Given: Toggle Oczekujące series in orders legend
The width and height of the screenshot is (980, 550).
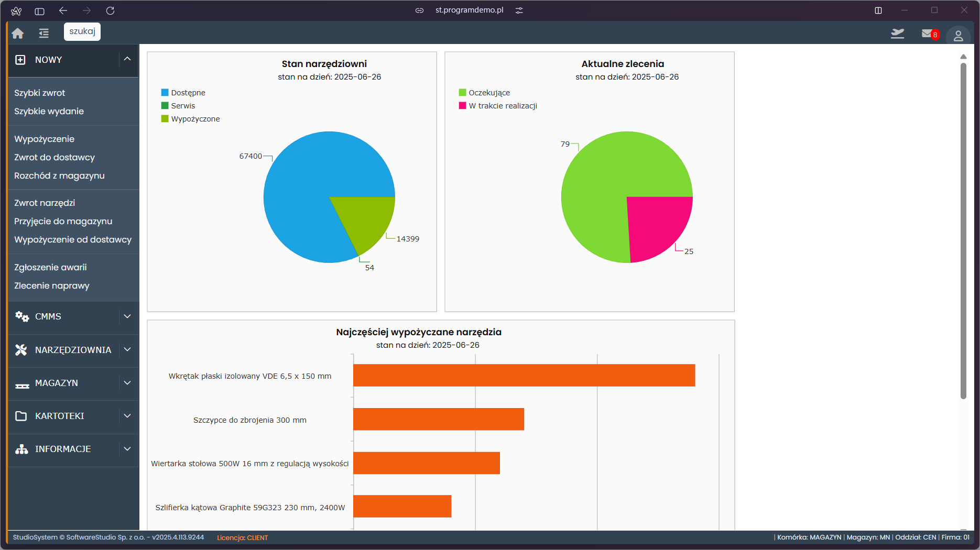Looking at the screenshot, I should (x=488, y=93).
